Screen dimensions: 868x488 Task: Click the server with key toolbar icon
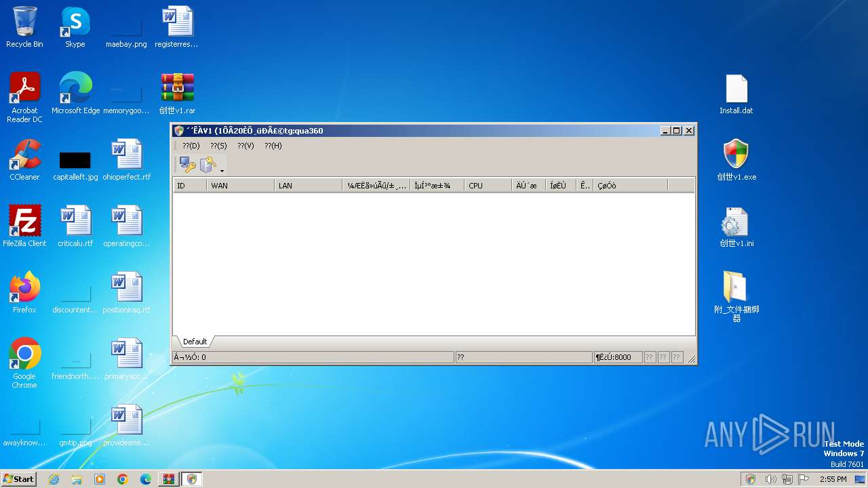tap(208, 165)
